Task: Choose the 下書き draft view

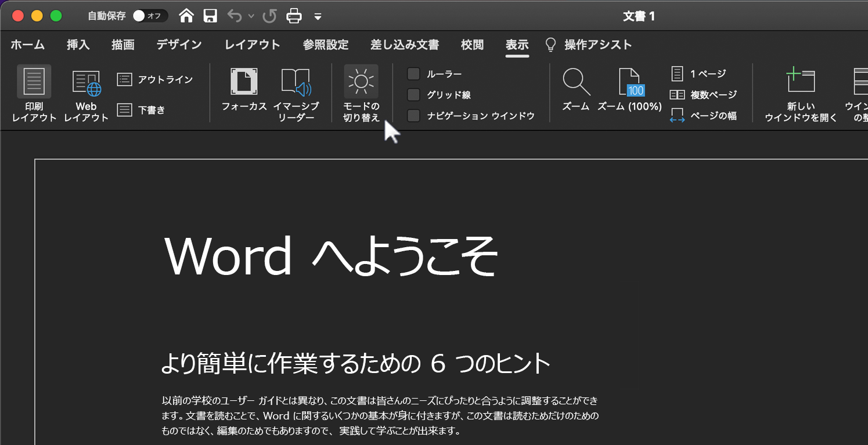Action: (141, 110)
